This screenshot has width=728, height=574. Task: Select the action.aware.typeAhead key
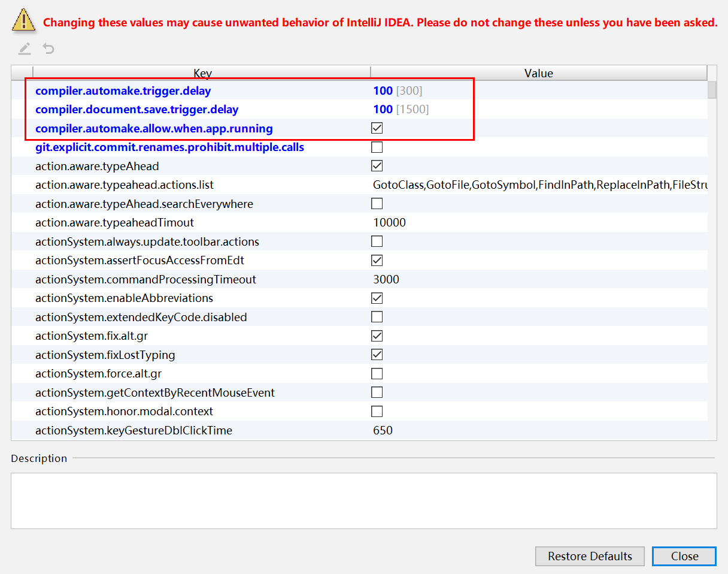pyautogui.click(x=97, y=166)
